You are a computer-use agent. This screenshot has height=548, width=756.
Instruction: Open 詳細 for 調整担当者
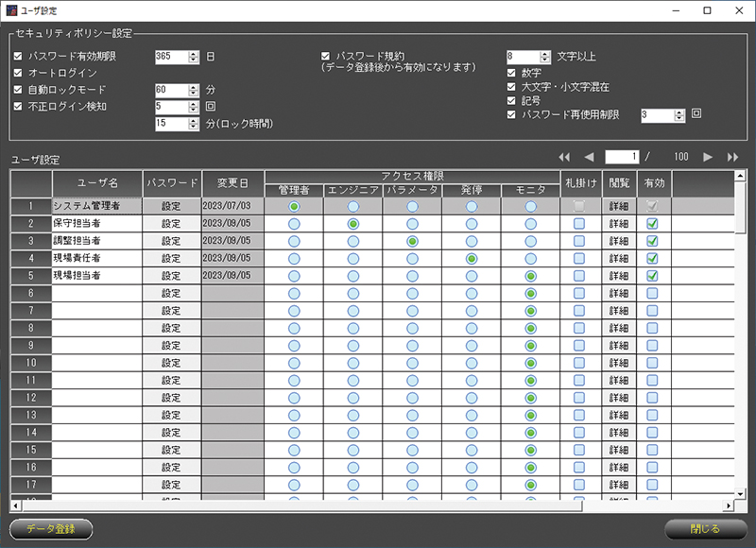pos(619,241)
